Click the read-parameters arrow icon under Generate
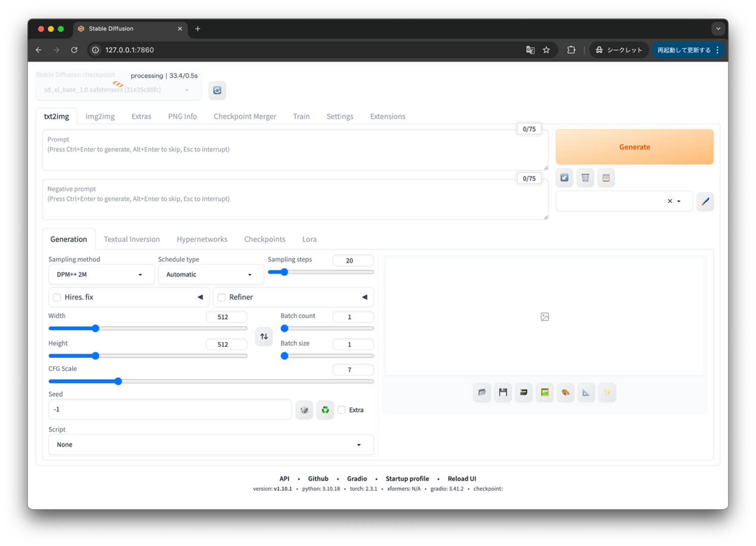The width and height of the screenshot is (756, 546). click(x=564, y=178)
